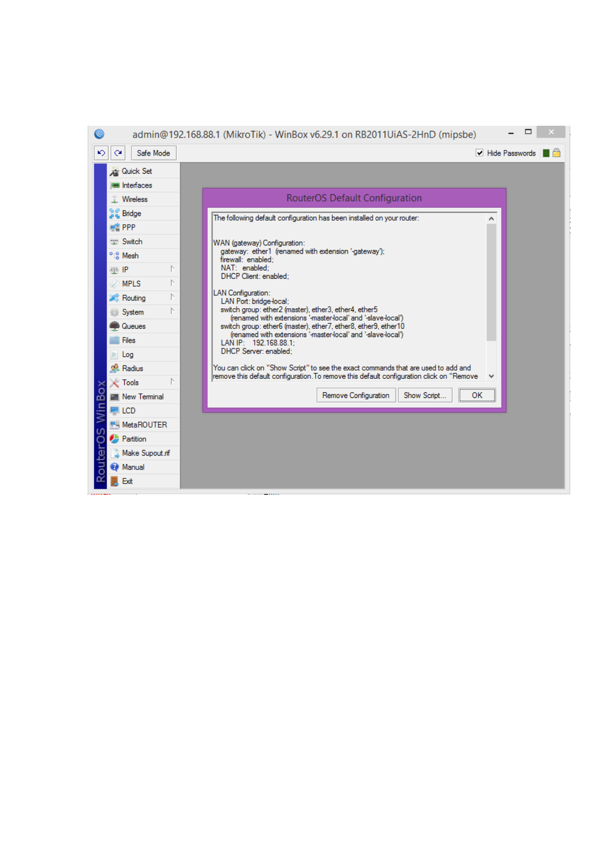The width and height of the screenshot is (614, 868).
Task: Click the Log document icon
Action: tap(114, 355)
